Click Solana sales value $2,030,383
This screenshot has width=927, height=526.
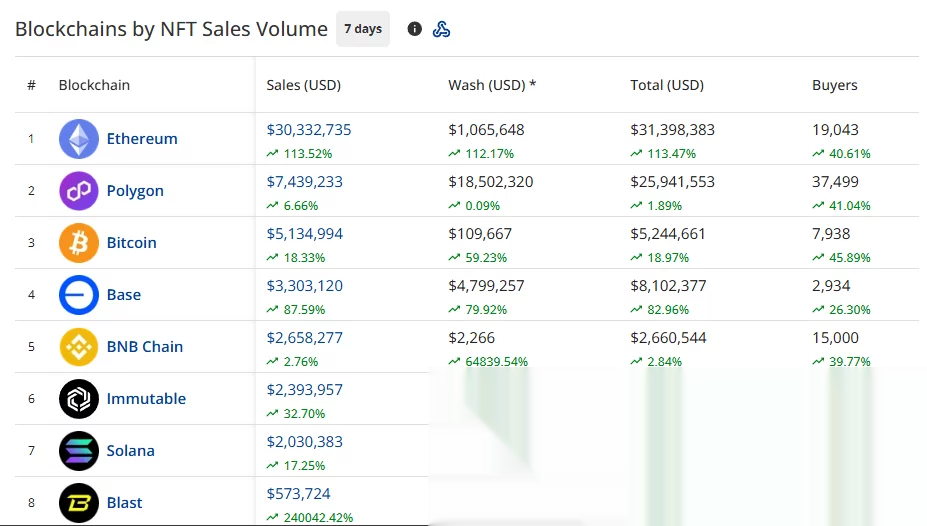click(304, 442)
